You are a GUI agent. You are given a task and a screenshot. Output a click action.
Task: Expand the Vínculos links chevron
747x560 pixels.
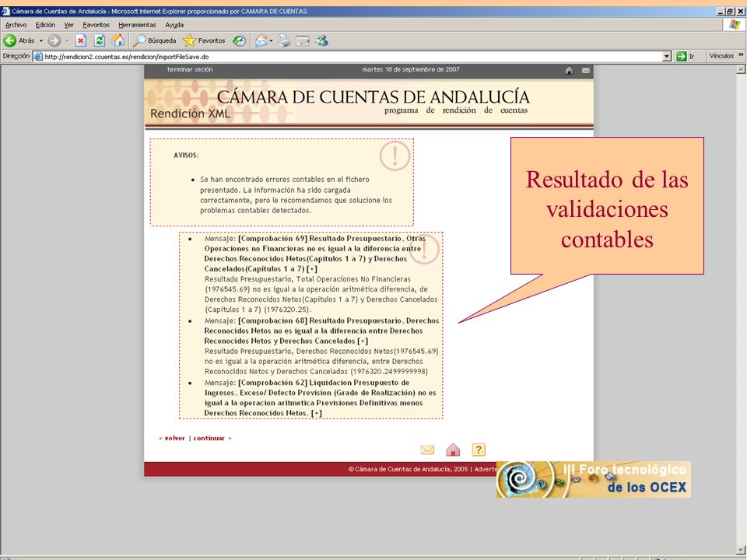(x=741, y=55)
